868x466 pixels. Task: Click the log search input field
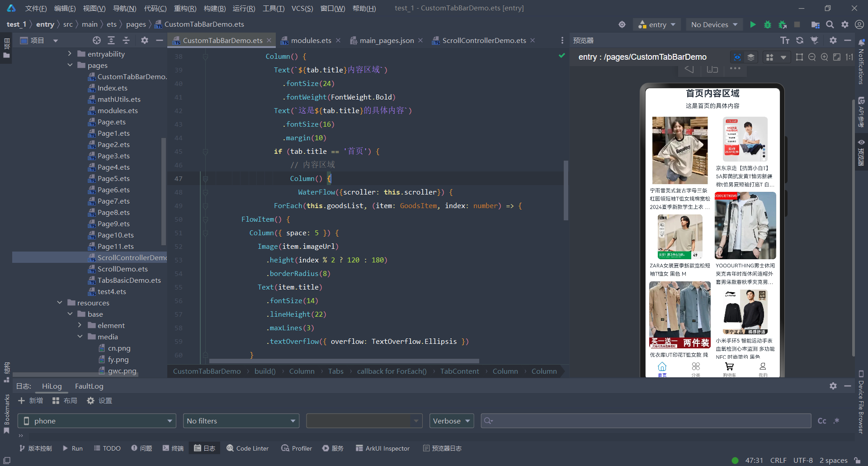tap(646, 421)
